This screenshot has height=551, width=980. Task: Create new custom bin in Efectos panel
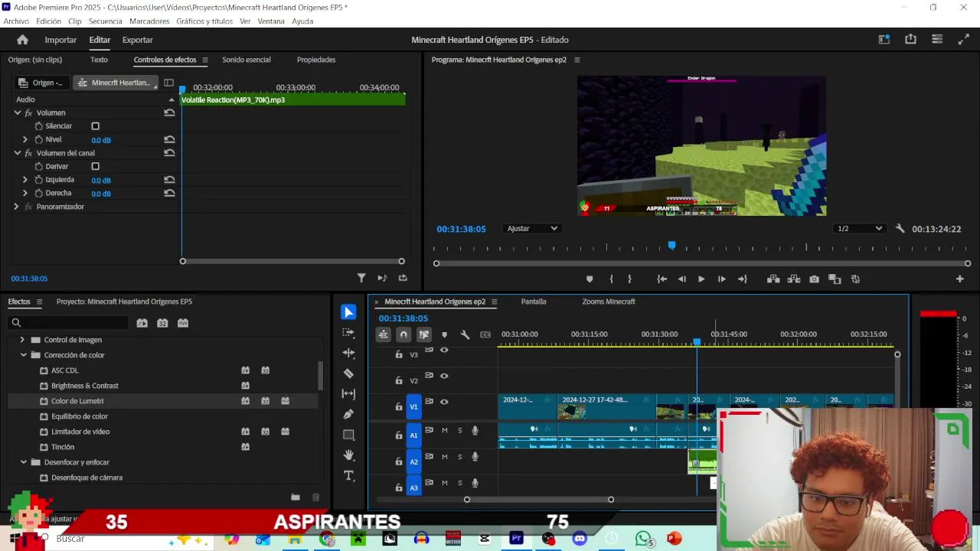(295, 497)
